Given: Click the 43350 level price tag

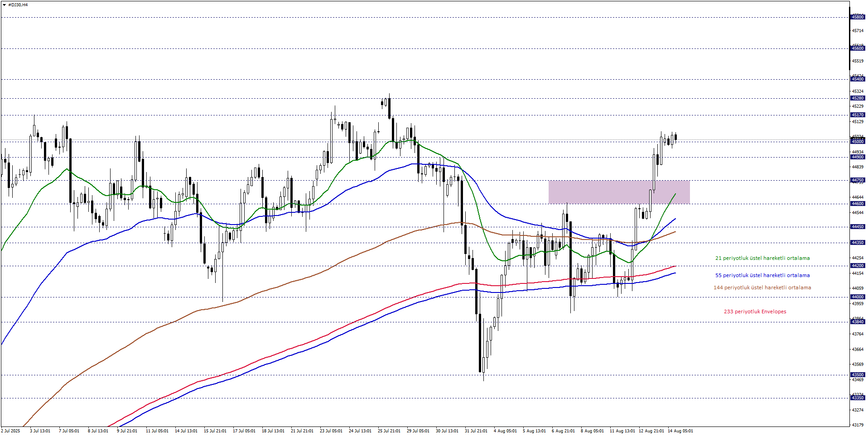Looking at the screenshot, I should click(x=857, y=398).
